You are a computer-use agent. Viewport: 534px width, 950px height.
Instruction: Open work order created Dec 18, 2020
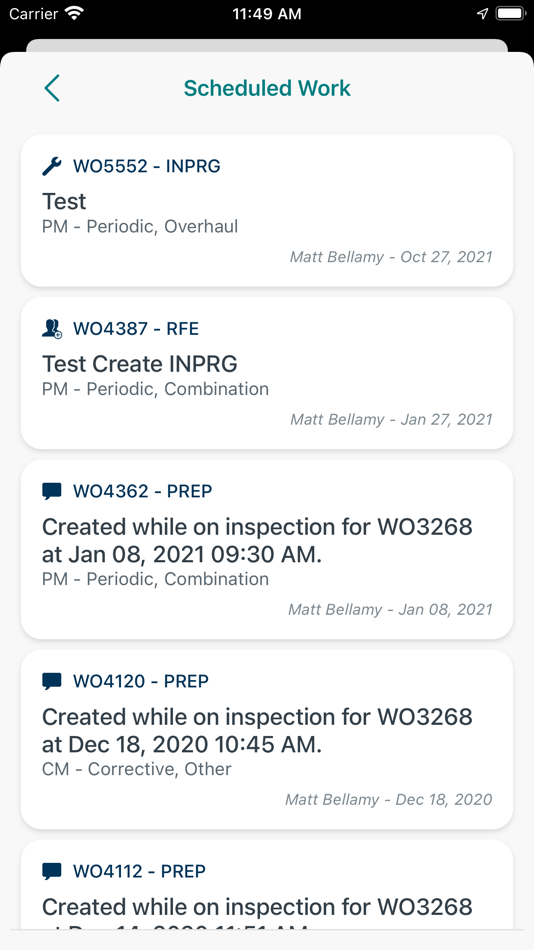pyautogui.click(x=267, y=739)
